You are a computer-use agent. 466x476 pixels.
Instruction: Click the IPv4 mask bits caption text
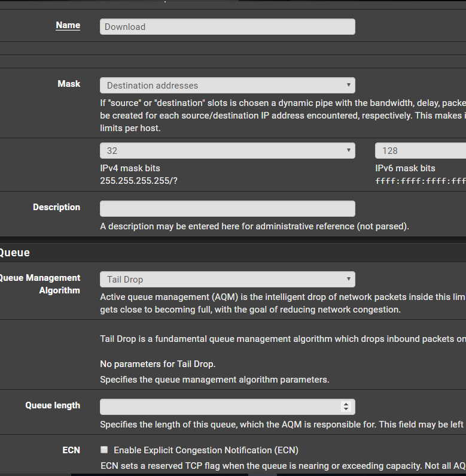[130, 168]
